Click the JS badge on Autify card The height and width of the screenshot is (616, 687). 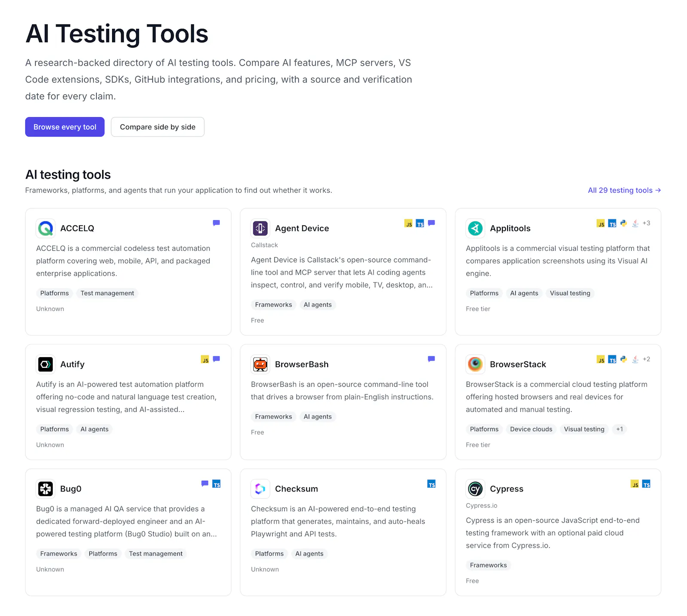[x=205, y=359]
